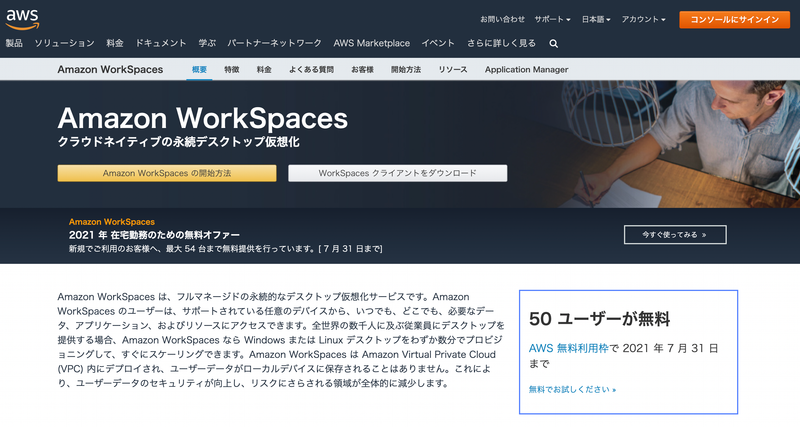Expand the サポート dropdown
The width and height of the screenshot is (800, 427).
point(552,19)
